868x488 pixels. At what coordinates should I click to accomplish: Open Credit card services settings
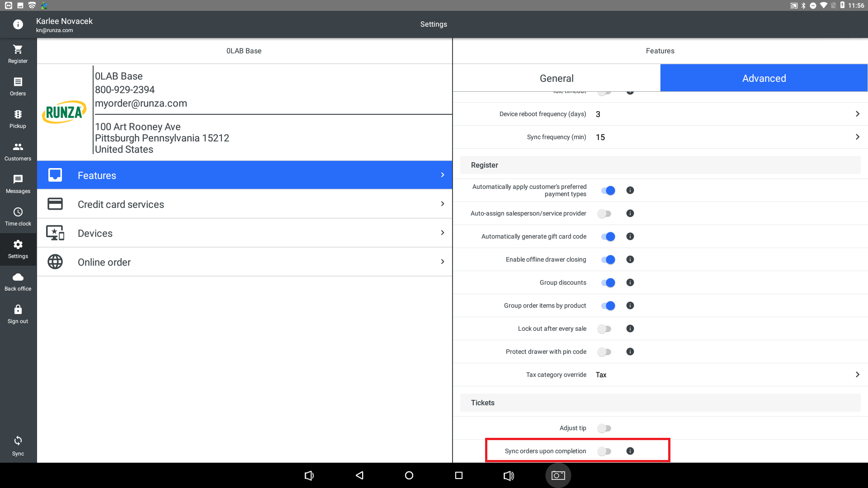[244, 204]
